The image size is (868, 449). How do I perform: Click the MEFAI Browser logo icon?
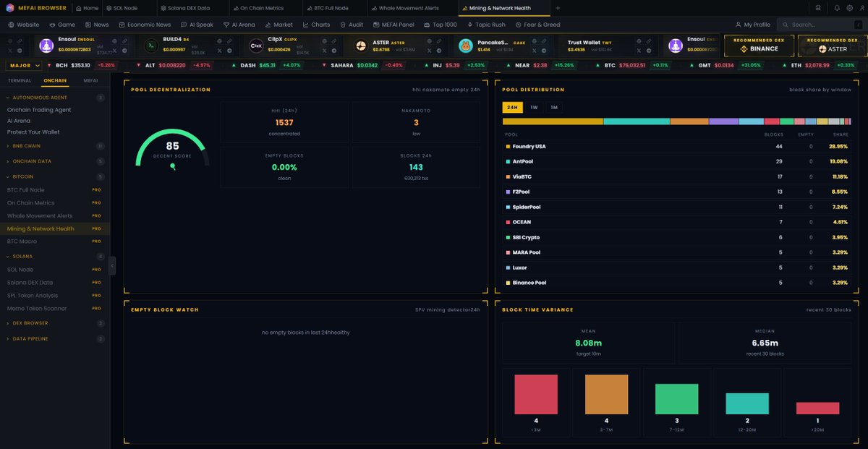(x=10, y=8)
